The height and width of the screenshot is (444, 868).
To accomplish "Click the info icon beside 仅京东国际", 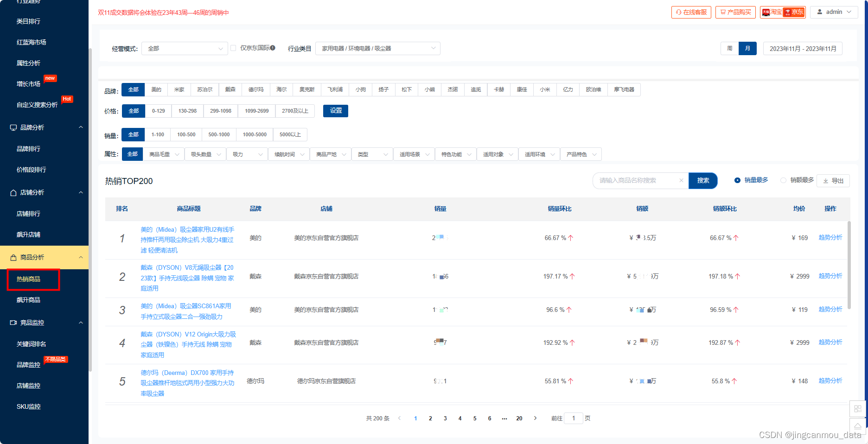I will click(x=273, y=48).
